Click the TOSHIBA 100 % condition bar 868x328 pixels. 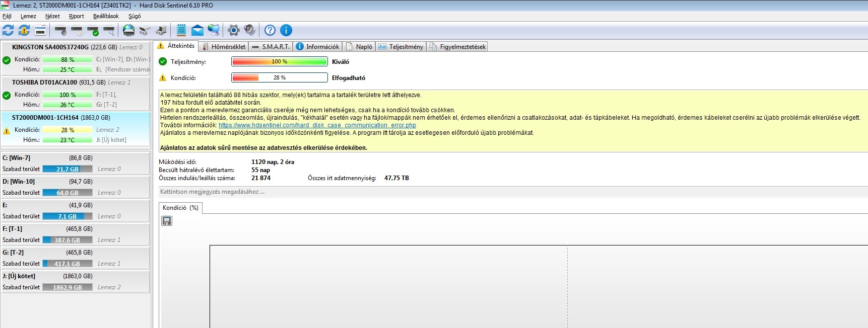click(68, 95)
